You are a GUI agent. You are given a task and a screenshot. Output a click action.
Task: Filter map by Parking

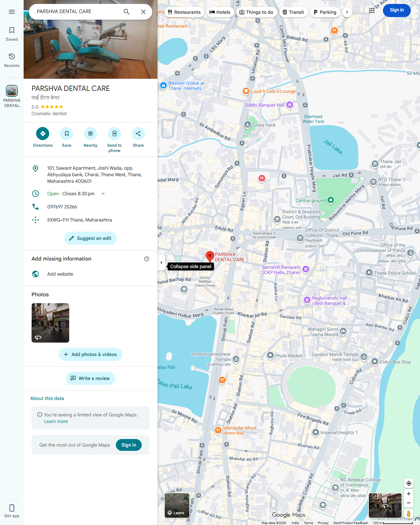pyautogui.click(x=325, y=12)
